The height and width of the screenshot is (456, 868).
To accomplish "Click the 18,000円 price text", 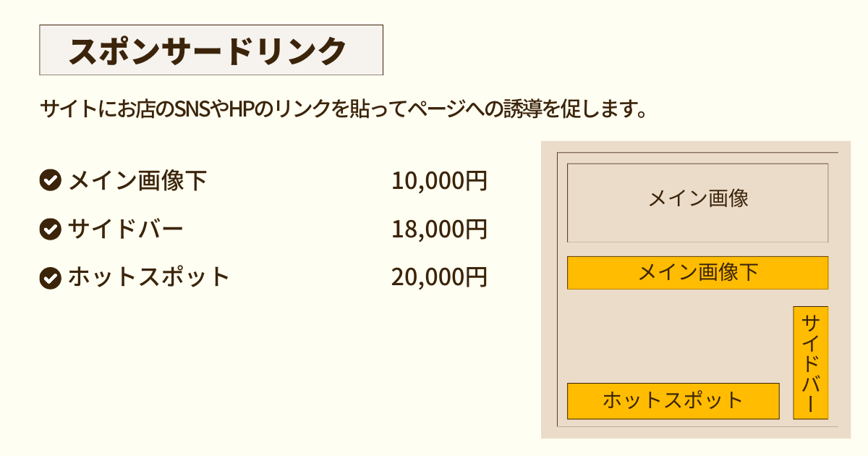I will (439, 229).
